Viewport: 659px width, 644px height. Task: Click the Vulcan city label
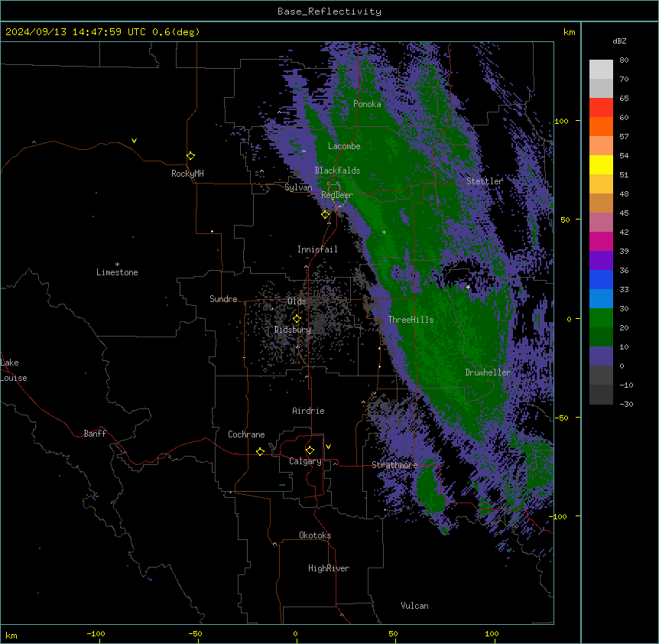click(415, 606)
